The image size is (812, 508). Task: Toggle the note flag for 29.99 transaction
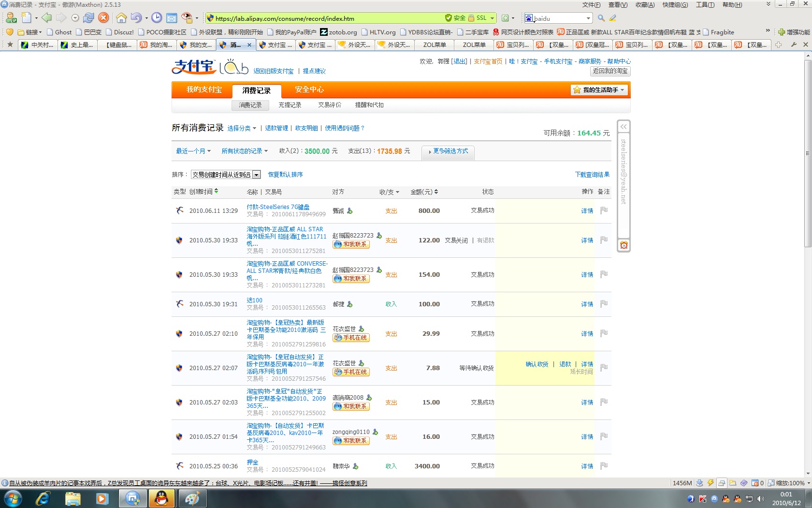pos(604,333)
